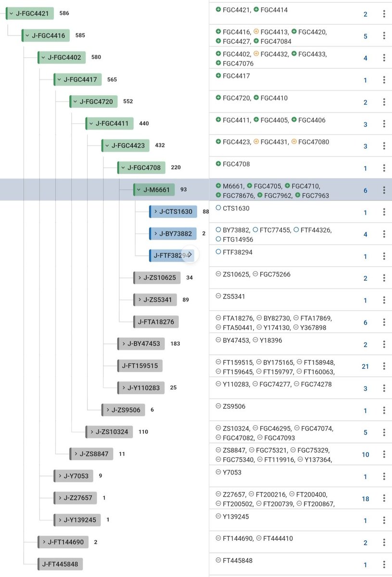
Task: Select the J-FGC4423 haplogroup node
Action: [126, 146]
